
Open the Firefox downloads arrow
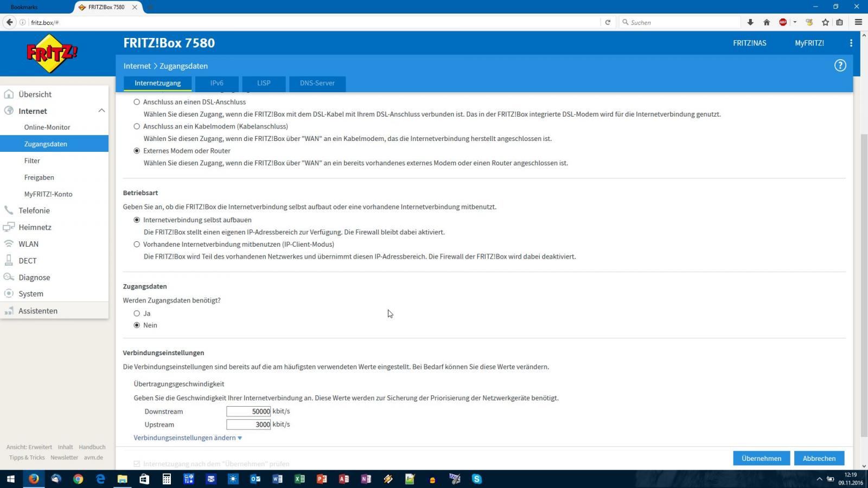coord(750,22)
